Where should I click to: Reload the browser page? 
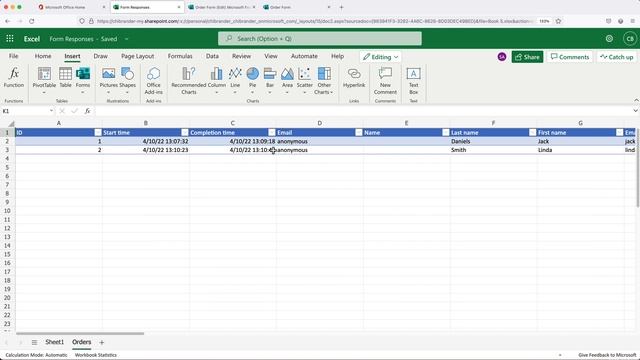coord(31,21)
